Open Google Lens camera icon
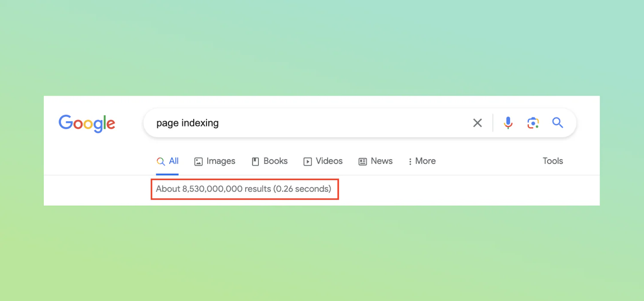 pyautogui.click(x=533, y=123)
